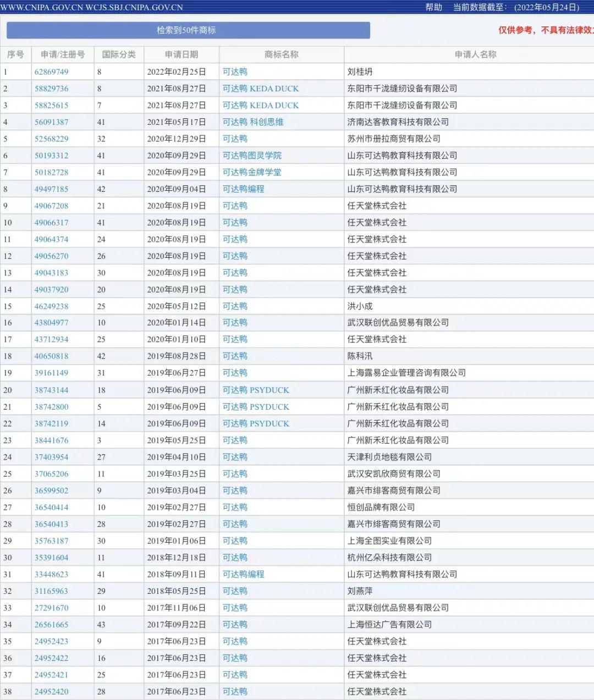Select applicant 武汉安凯欣商贸有限公司
Viewport: 594px width, 700px height.
394,474
